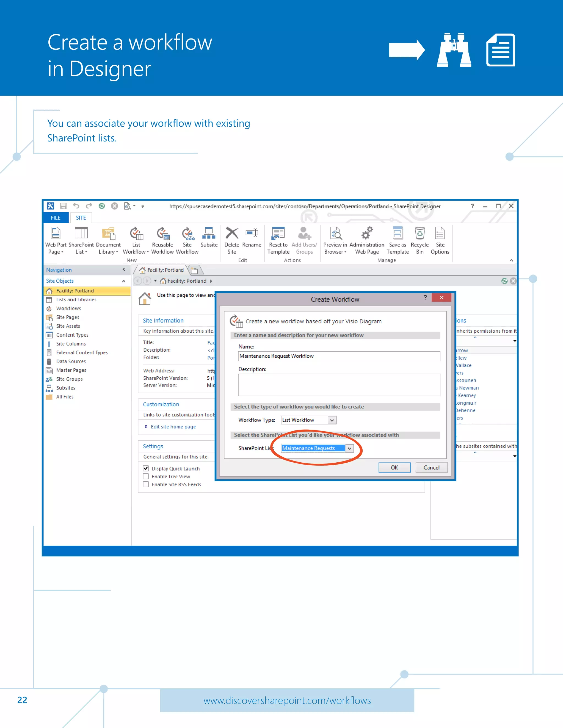
Task: Open Site Assets in navigation
Action: [x=68, y=326]
